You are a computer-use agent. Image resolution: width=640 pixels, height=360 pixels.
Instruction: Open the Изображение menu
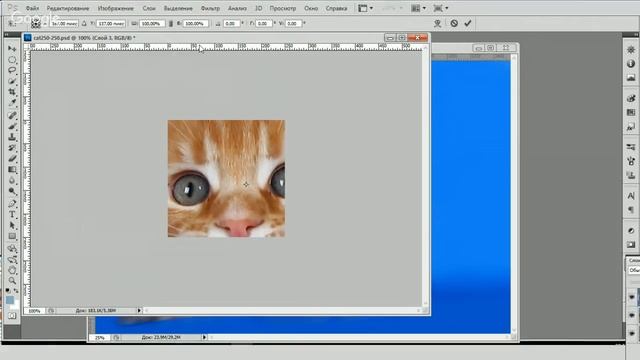pyautogui.click(x=116, y=8)
